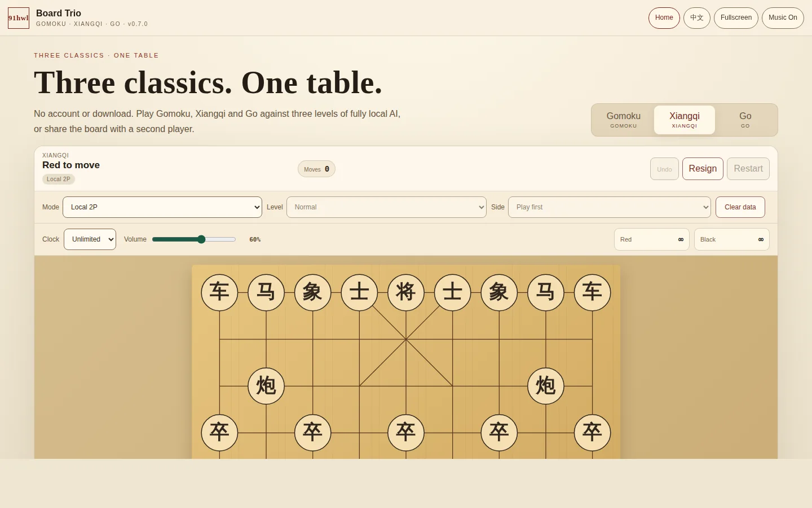Open the Mode dropdown showing Local 2P
The width and height of the screenshot is (812, 508).
tap(162, 207)
